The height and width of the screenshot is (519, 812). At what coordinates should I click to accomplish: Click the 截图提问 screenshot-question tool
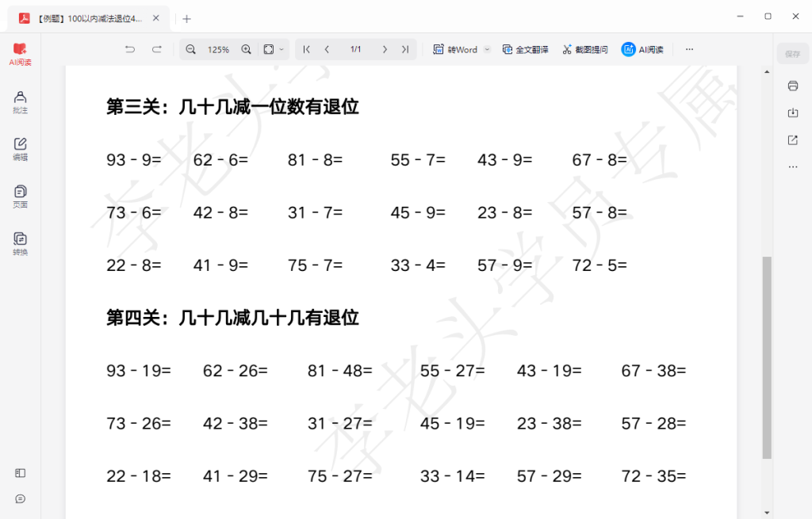pos(584,48)
